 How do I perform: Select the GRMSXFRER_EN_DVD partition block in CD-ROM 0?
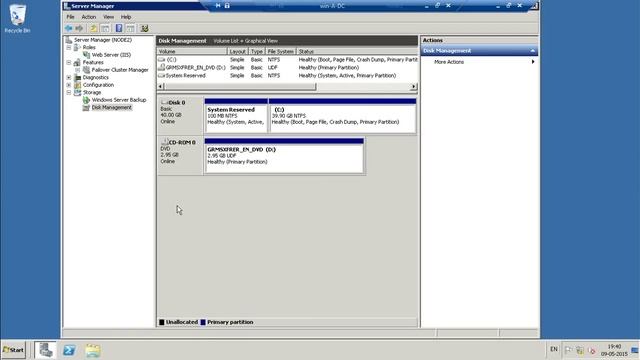[x=284, y=156]
